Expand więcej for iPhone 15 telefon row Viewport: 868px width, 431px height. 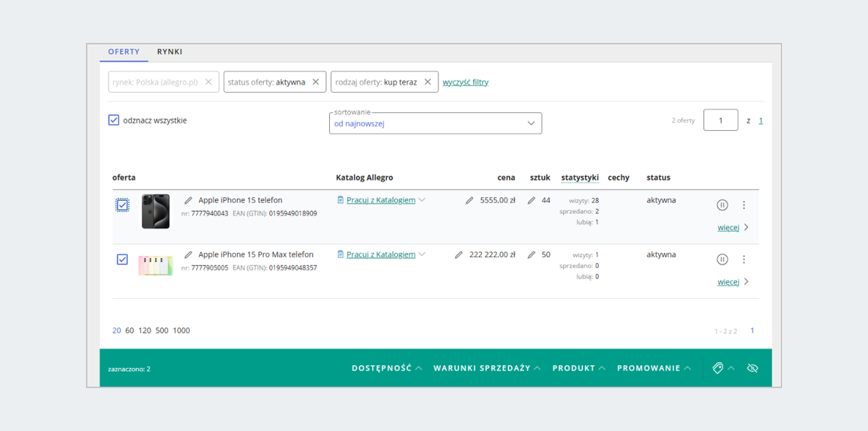(x=733, y=227)
